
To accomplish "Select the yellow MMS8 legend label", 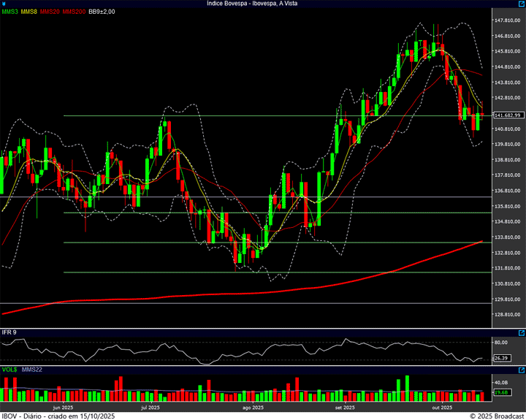I will pos(29,12).
